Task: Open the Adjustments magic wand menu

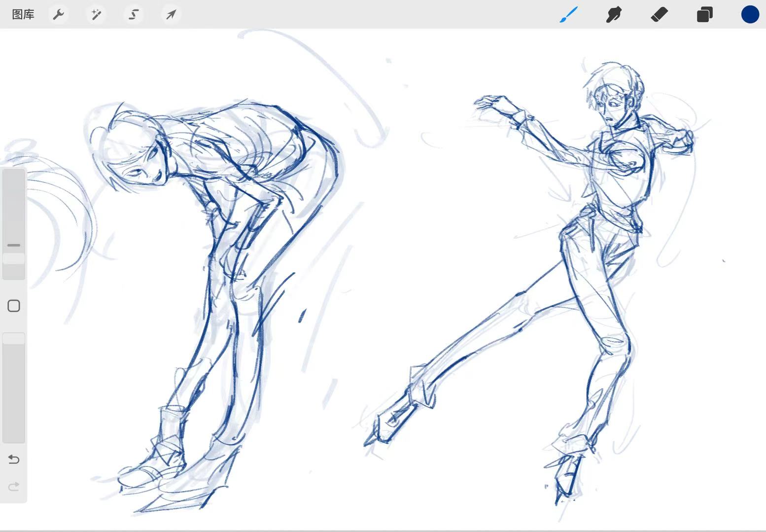Action: tap(96, 15)
